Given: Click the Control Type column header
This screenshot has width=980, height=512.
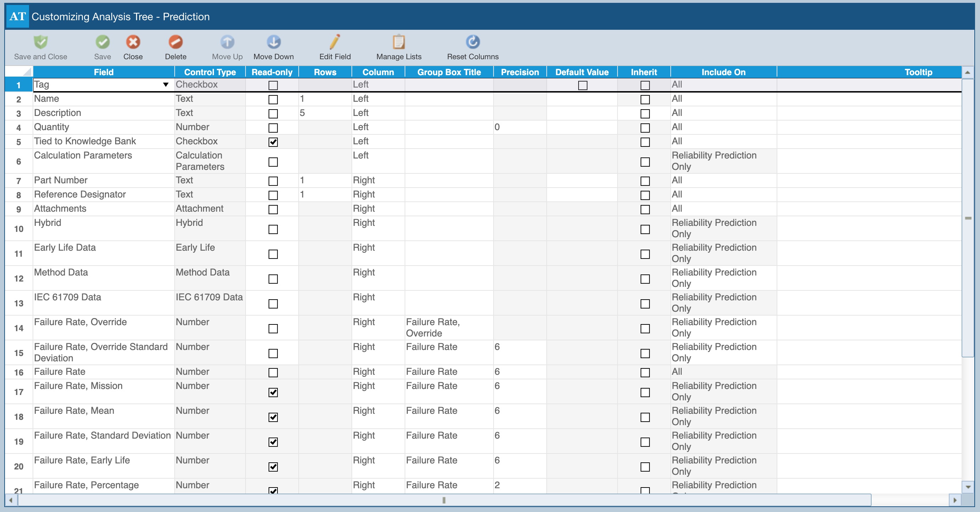Looking at the screenshot, I should click(210, 72).
